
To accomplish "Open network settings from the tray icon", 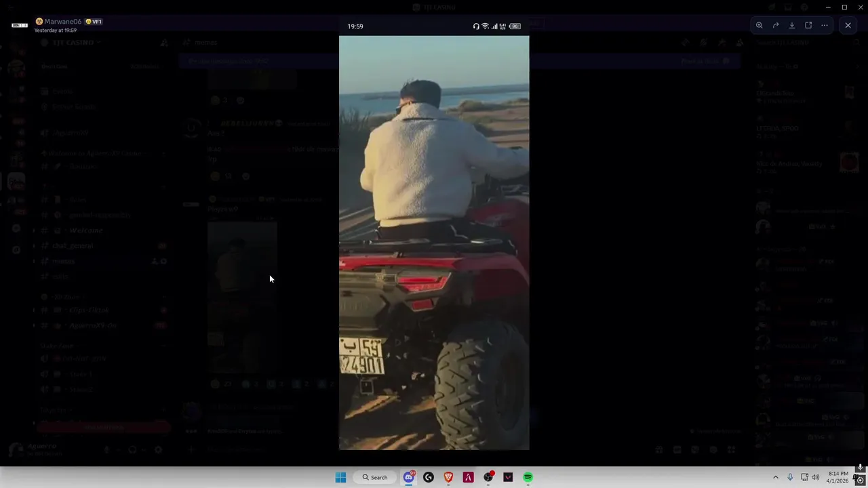I will (x=805, y=477).
